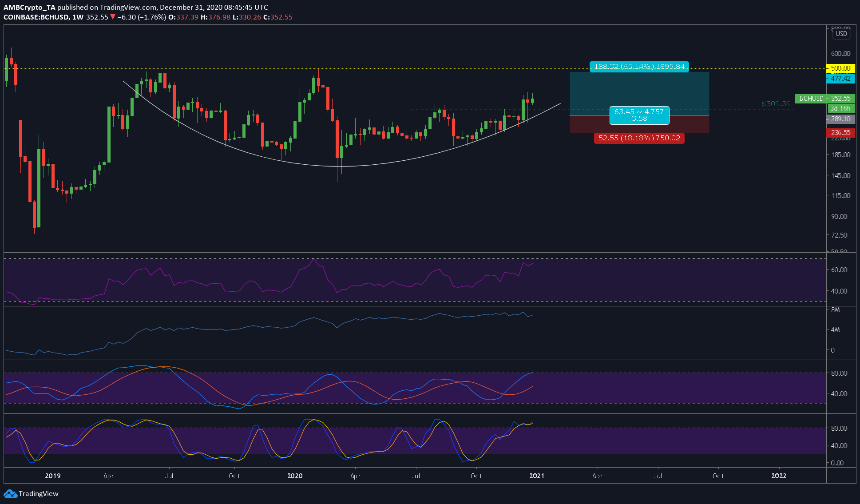Click the 188.32 (65.14%) profit target label

(x=639, y=67)
